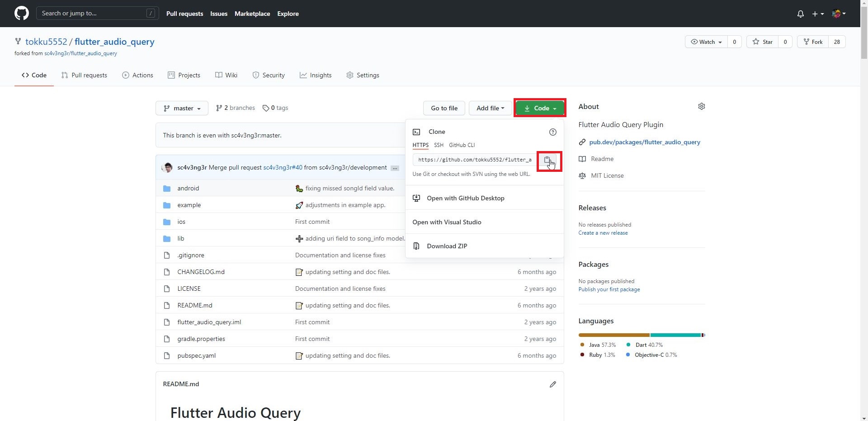Expand the commit message ellipsis

point(394,168)
